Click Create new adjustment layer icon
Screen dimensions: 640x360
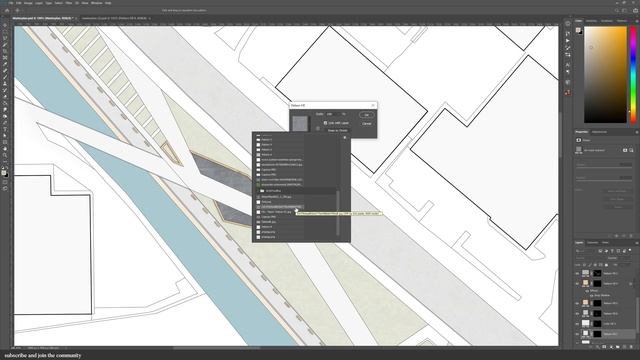[x=611, y=347]
